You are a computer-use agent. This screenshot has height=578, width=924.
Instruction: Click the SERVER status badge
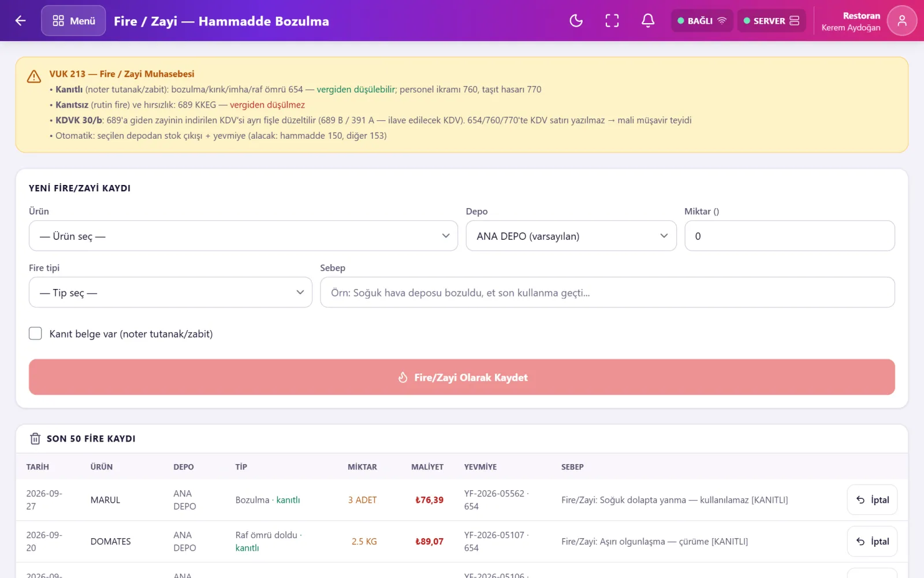(x=772, y=21)
